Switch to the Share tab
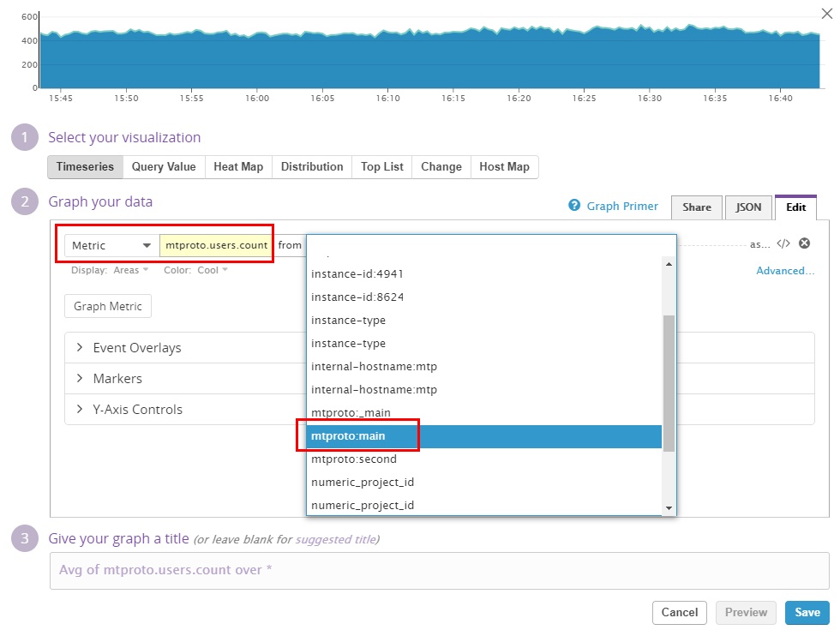Screen dimensions: 840x636 [x=696, y=207]
